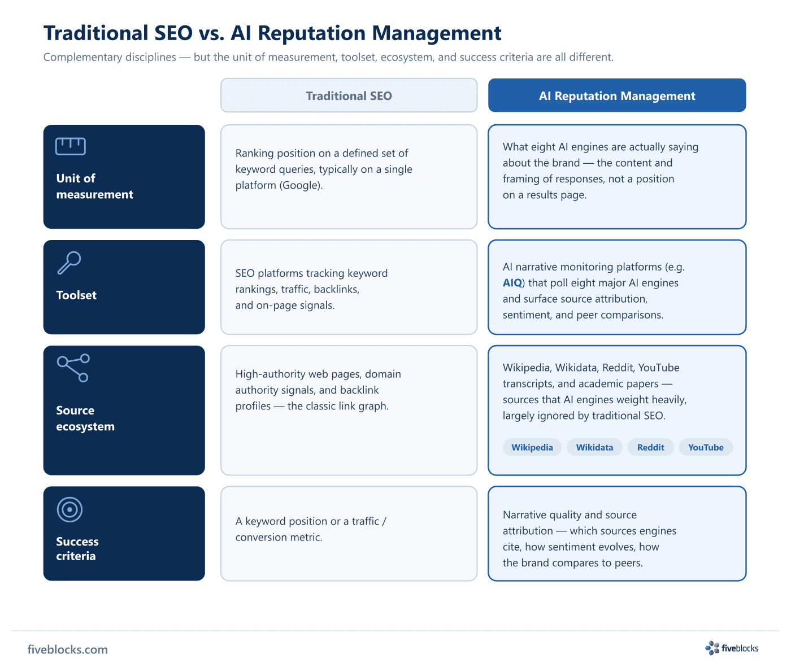Click the Wikipedia tag pill
Image resolution: width=791 pixels, height=672 pixels.
pyautogui.click(x=532, y=447)
